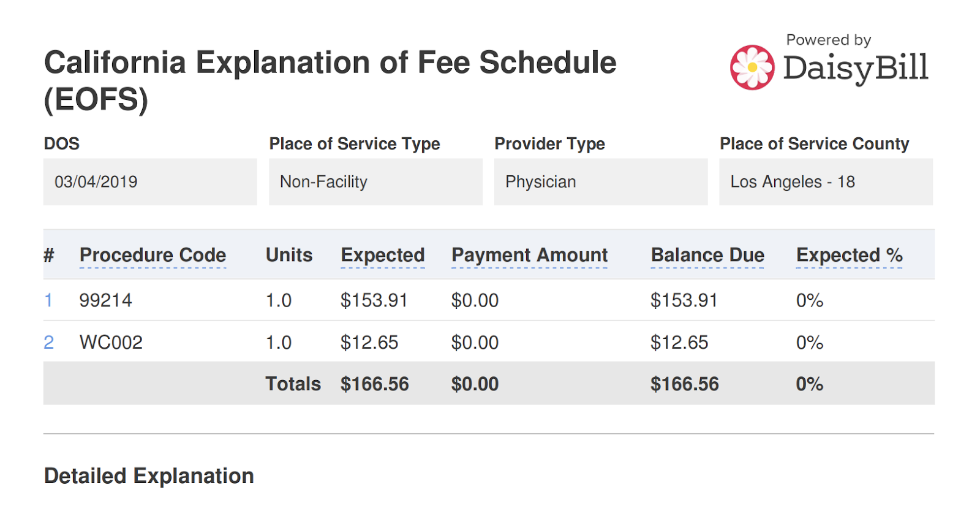This screenshot has width=980, height=518.
Task: Select the Physician provider type field
Action: point(601,182)
